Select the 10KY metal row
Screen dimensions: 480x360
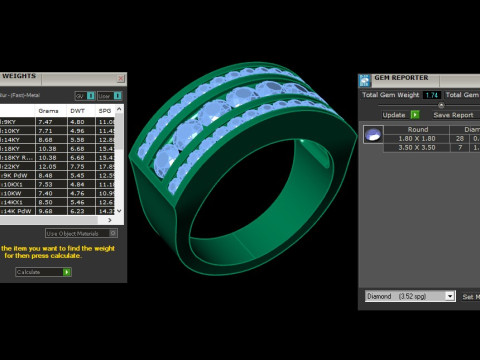[x=57, y=131]
